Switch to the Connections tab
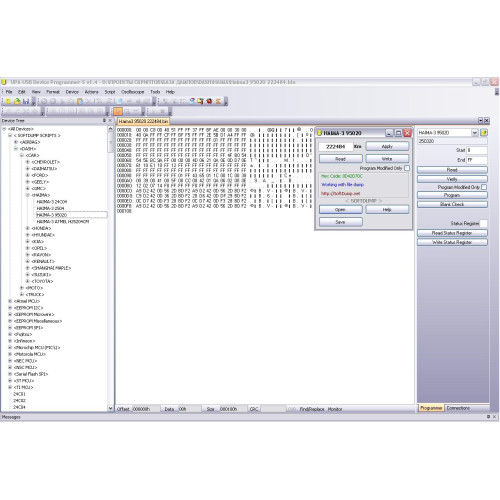This screenshot has height=500, width=500. (x=458, y=408)
